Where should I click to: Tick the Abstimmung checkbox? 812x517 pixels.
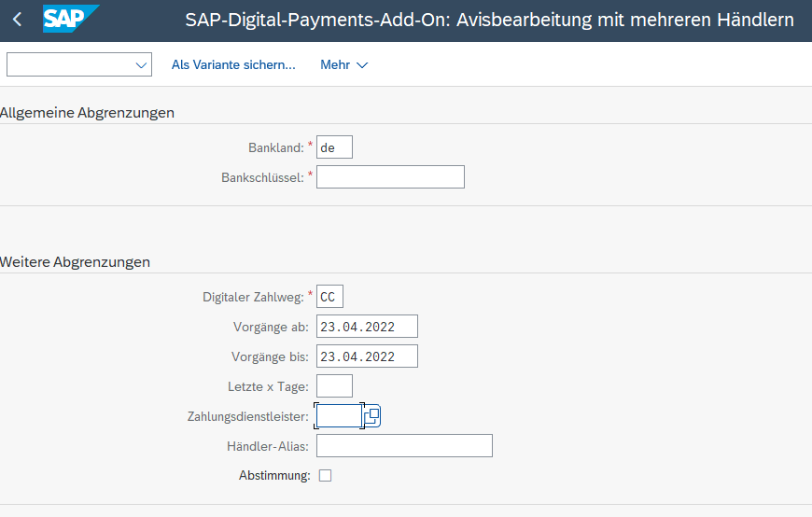tap(325, 476)
